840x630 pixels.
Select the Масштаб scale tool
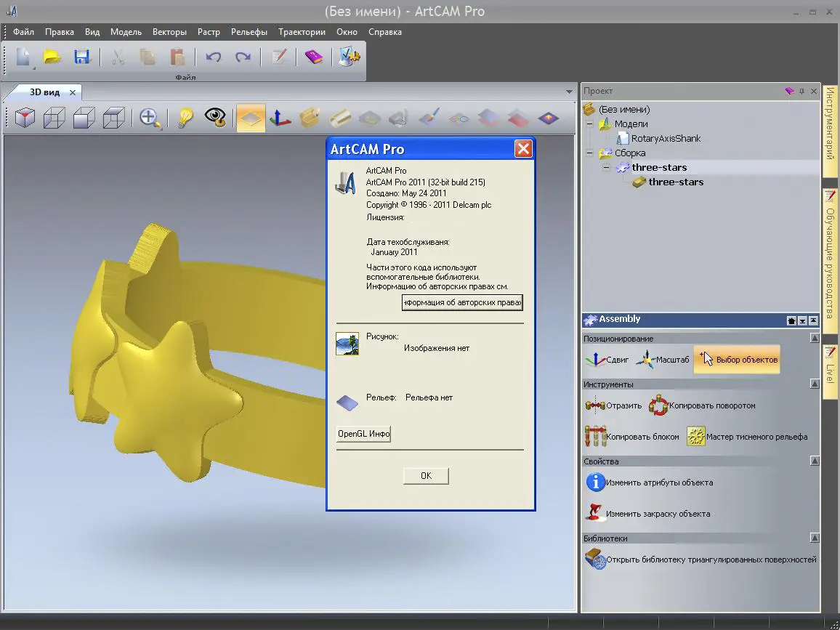[662, 360]
